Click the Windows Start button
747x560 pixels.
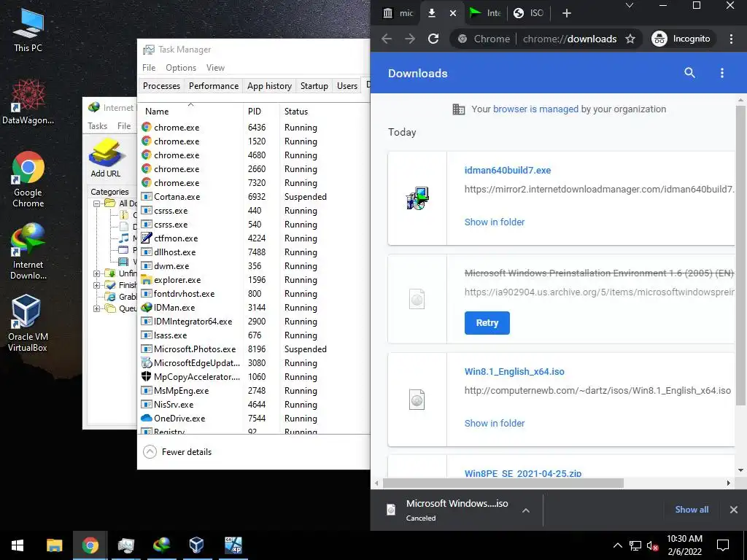(x=18, y=545)
